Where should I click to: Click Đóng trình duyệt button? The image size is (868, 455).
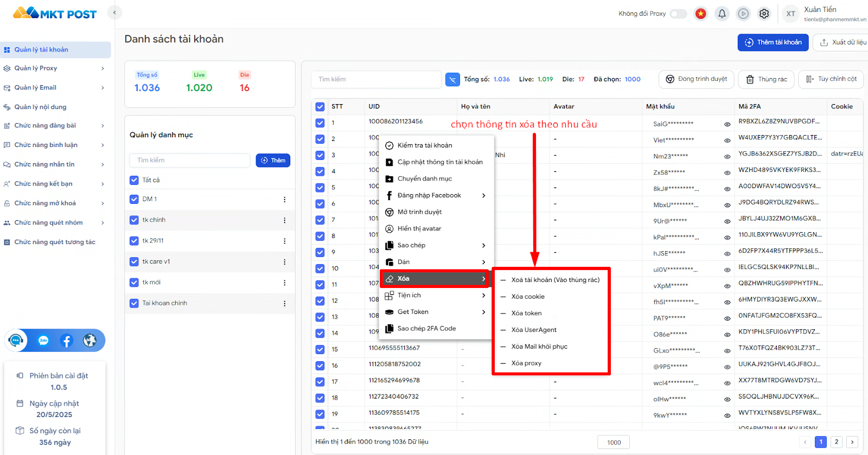tap(697, 79)
